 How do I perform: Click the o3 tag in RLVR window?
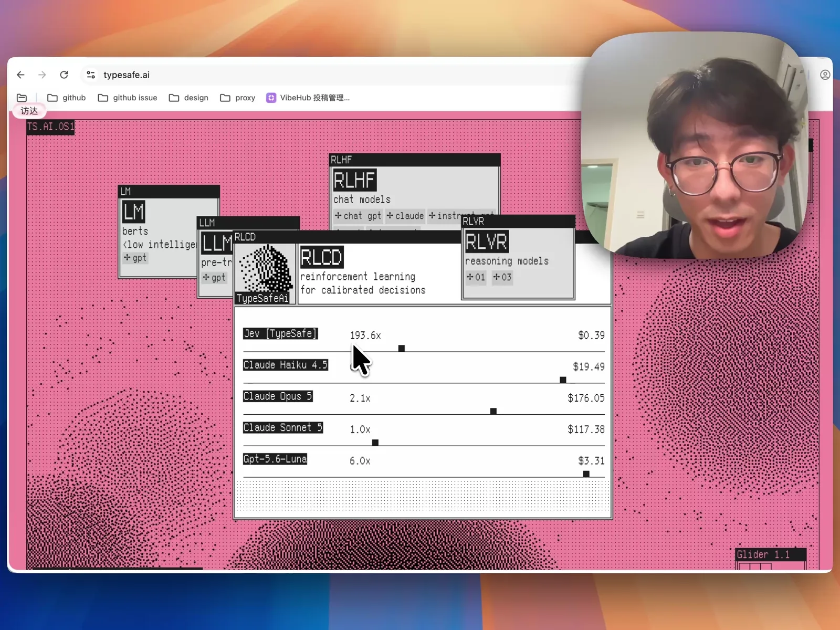[x=502, y=277]
